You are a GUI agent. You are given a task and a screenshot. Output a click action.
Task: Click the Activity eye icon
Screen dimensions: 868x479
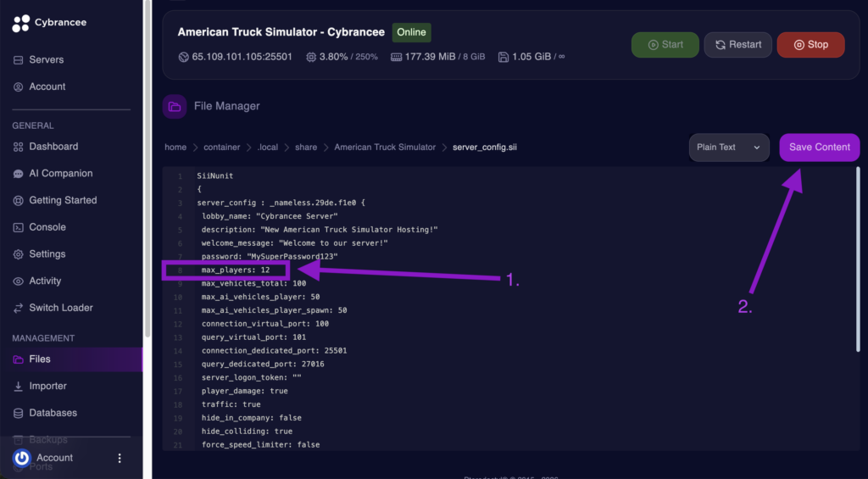(19, 281)
